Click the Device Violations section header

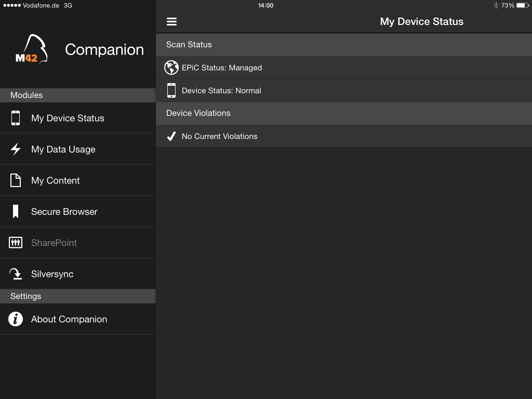coord(344,113)
